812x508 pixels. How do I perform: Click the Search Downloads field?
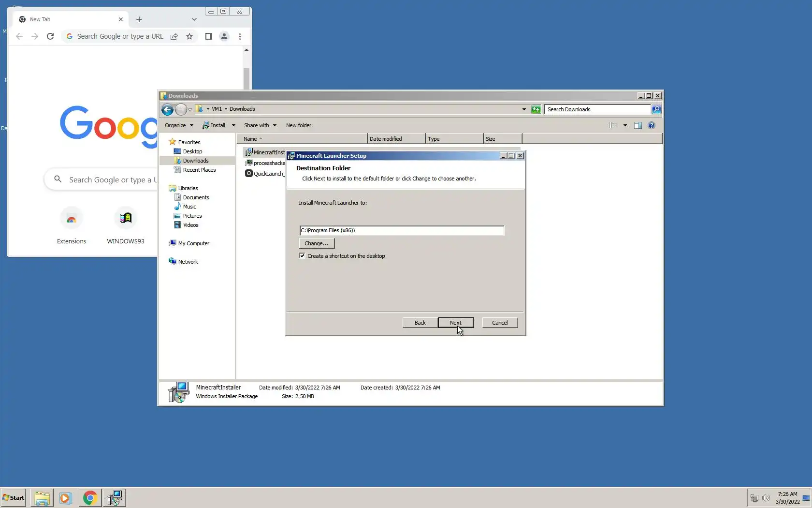coord(597,109)
